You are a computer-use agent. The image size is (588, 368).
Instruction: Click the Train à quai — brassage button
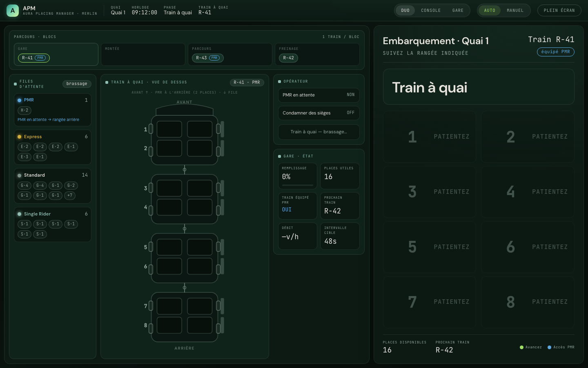tap(318, 132)
